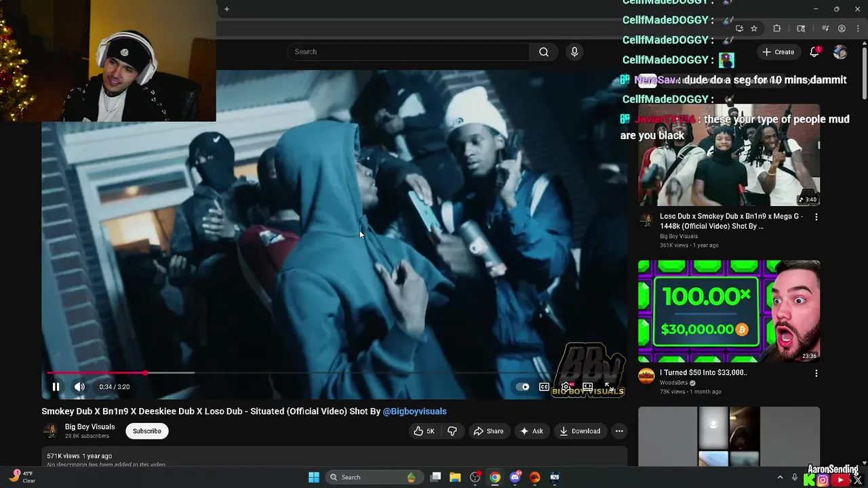Open File Explorer from the taskbar
This screenshot has width=868, height=488.
455,477
